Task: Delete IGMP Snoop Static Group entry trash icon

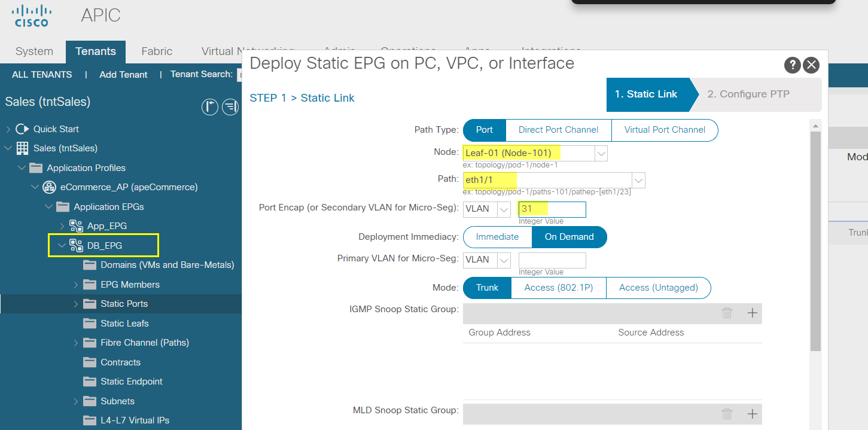Action: click(727, 313)
